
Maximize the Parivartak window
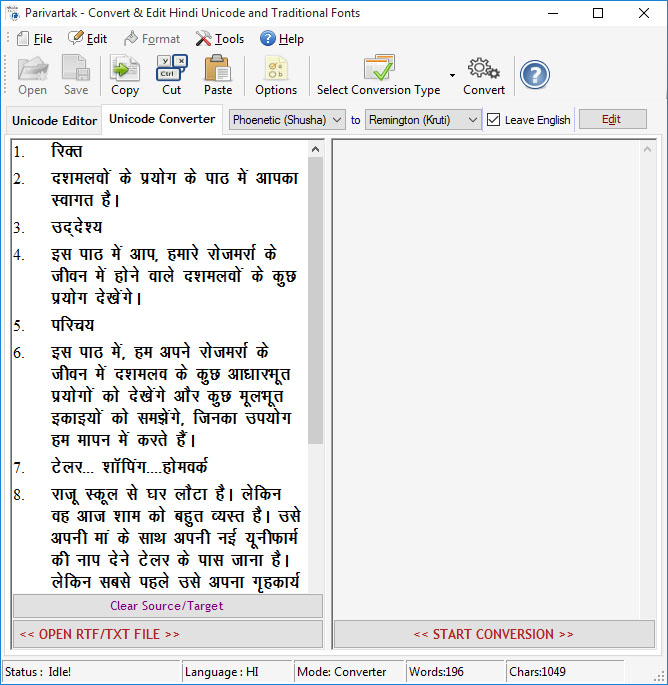[598, 13]
